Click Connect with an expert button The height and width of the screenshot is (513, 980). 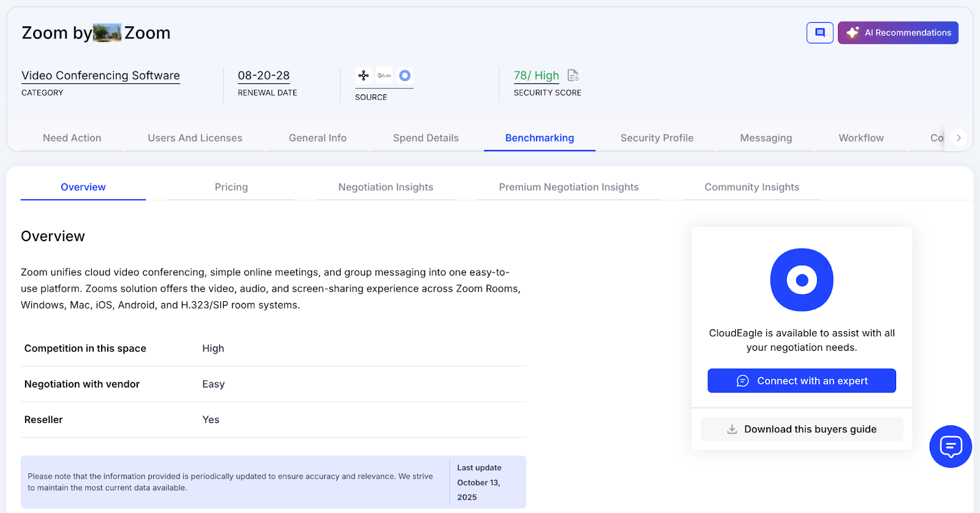(802, 381)
